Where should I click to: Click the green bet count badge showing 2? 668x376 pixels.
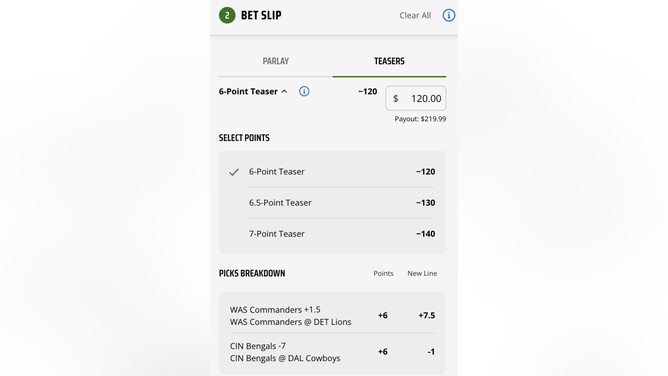click(227, 15)
